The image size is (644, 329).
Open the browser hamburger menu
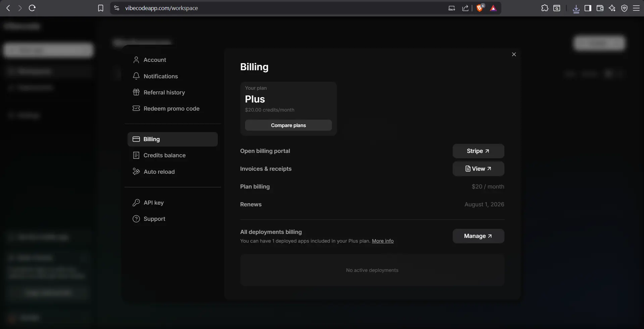pyautogui.click(x=636, y=8)
